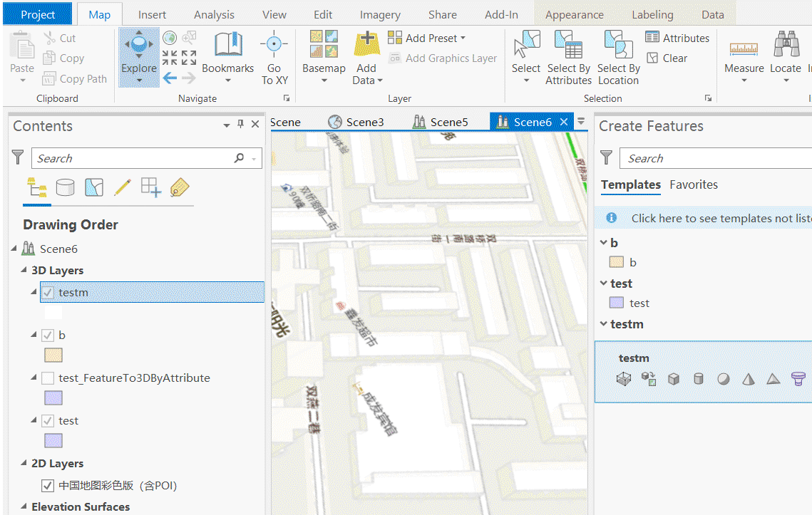The width and height of the screenshot is (812, 515).
Task: Click the Clear selection button
Action: [667, 58]
